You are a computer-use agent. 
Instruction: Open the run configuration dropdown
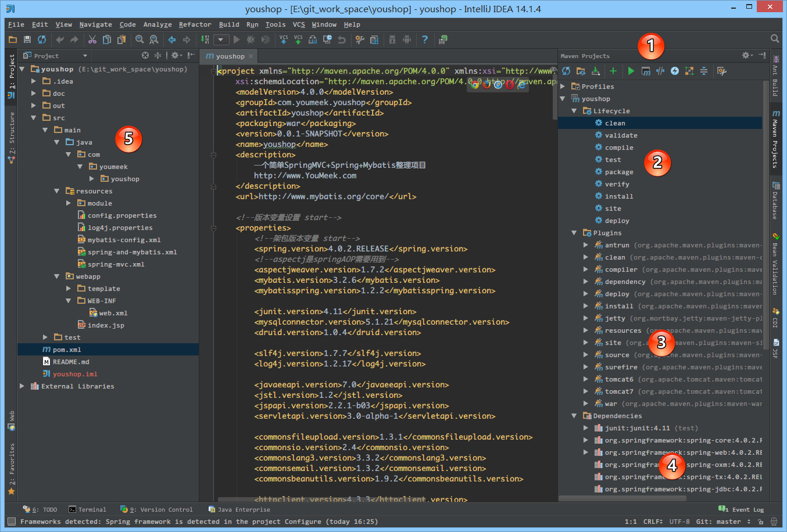tap(221, 39)
